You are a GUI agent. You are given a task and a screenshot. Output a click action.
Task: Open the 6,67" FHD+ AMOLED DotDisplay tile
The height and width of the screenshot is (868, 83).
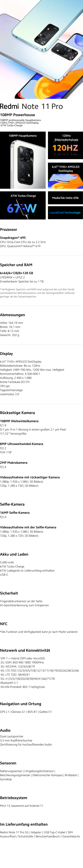click(65, 175)
